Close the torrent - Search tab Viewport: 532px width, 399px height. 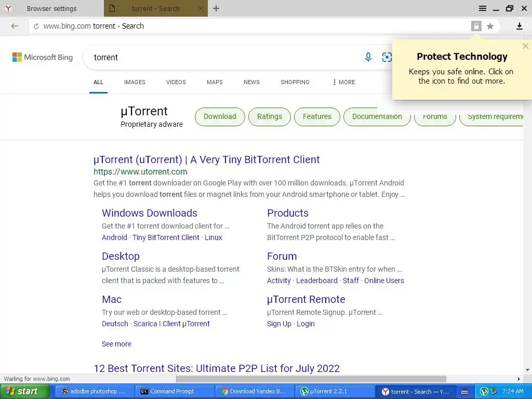tap(201, 8)
